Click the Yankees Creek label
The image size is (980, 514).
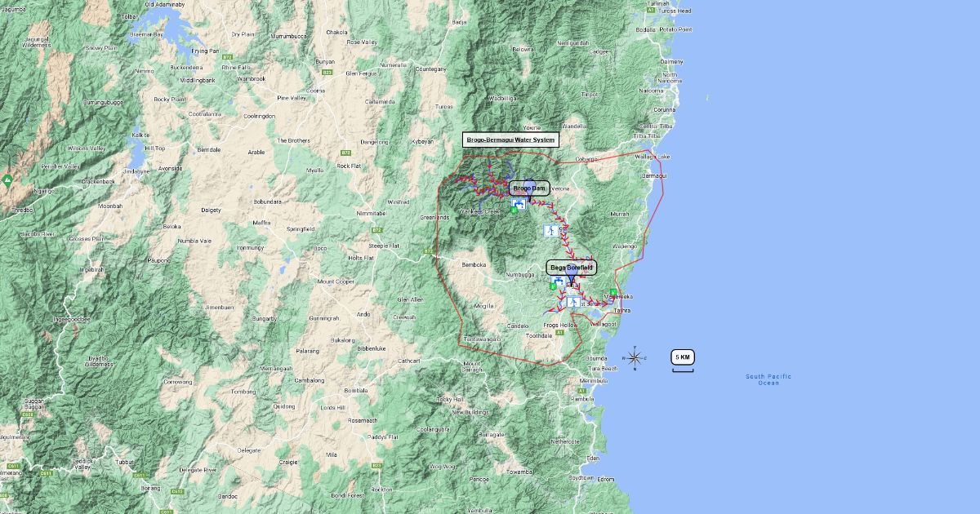pos(481,211)
